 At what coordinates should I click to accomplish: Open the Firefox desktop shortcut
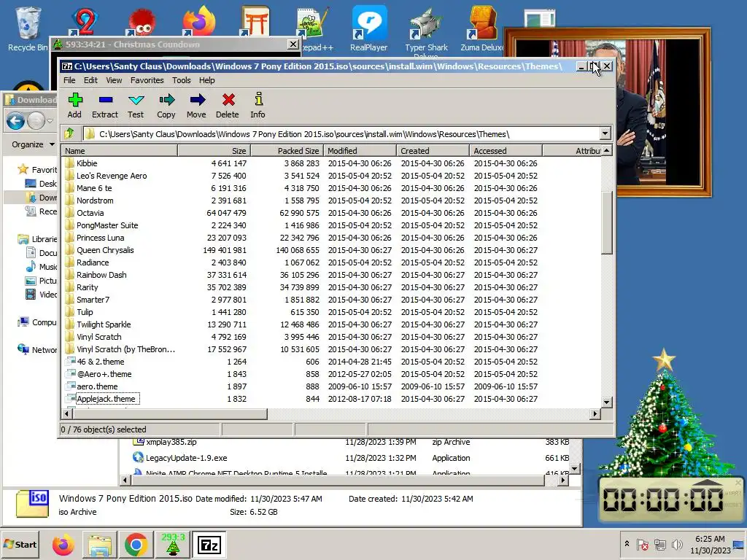198,21
